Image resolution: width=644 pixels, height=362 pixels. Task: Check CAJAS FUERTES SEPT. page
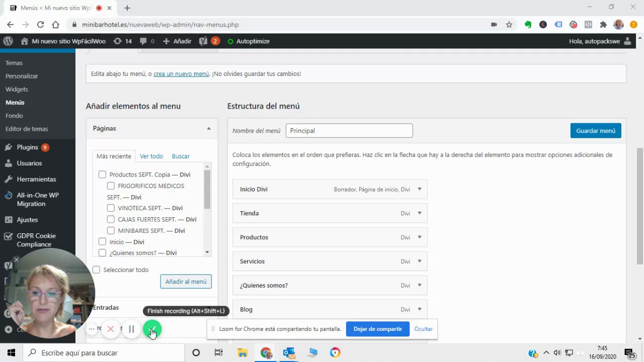click(111, 219)
